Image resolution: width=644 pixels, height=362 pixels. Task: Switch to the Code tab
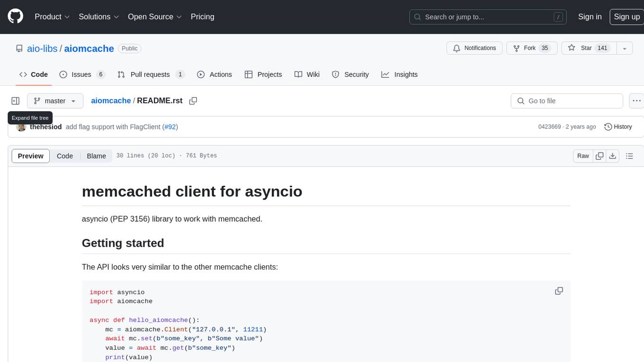33,74
